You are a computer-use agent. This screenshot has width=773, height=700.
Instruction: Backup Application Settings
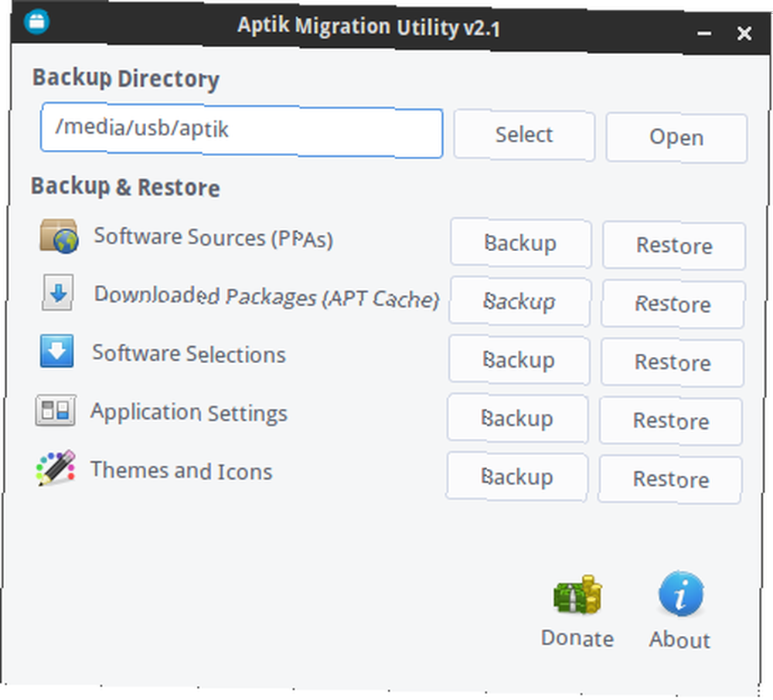tap(517, 419)
